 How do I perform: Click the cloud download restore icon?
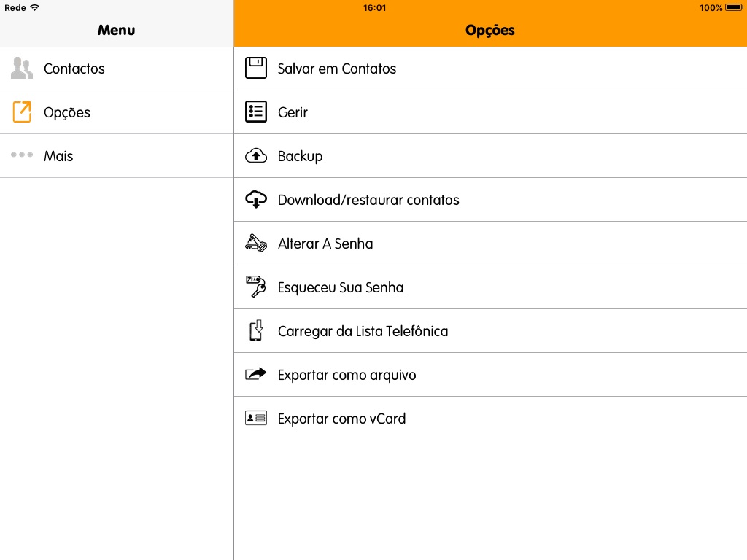click(256, 200)
